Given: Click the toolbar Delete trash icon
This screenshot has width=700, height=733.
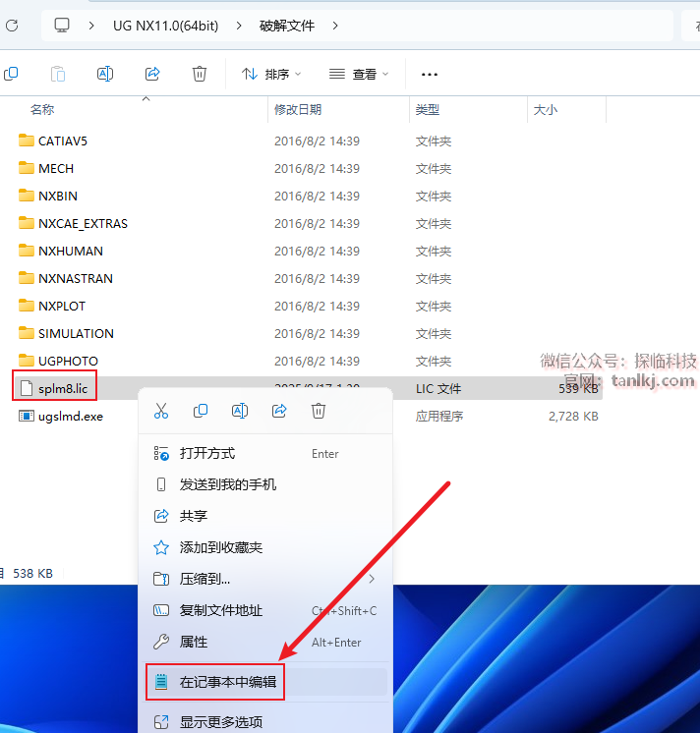Looking at the screenshot, I should [200, 74].
